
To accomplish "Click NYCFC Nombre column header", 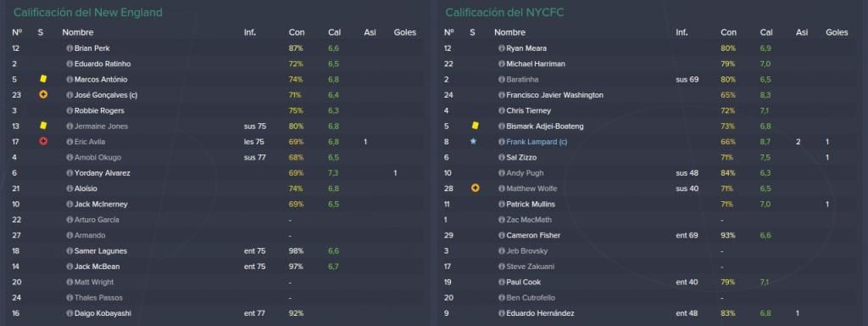I will tap(509, 33).
